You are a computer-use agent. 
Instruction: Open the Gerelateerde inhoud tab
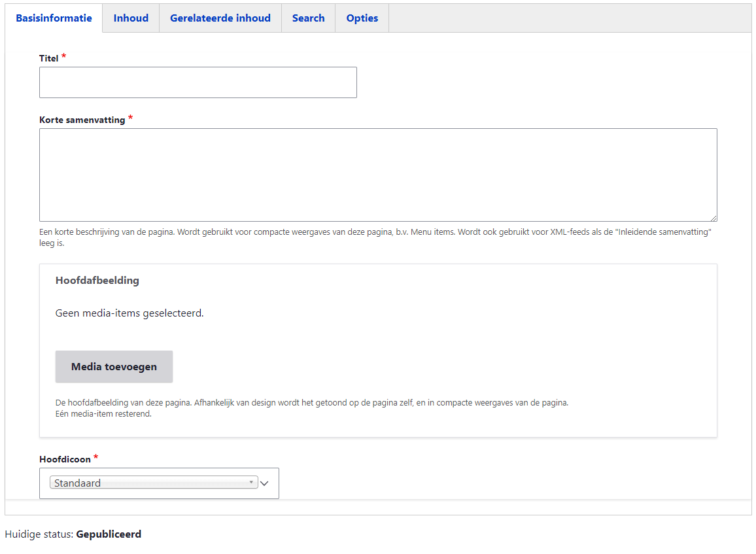coord(220,18)
